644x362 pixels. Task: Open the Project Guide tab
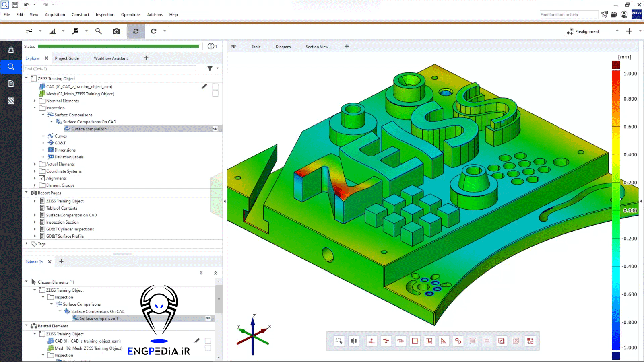67,58
